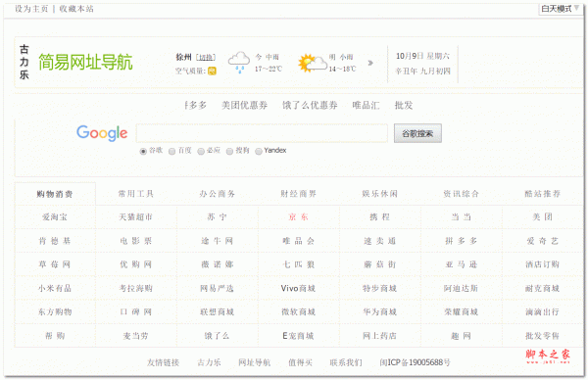Open the 苏宁 site link
The image size is (588, 380).
click(x=218, y=217)
